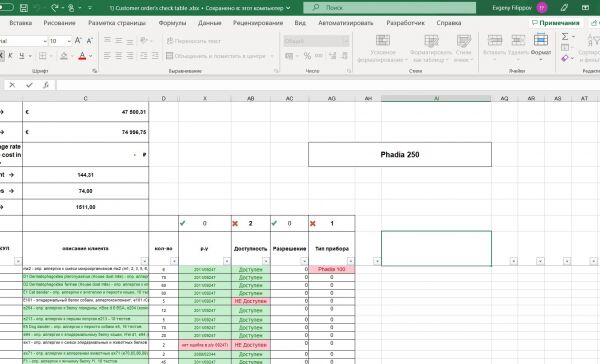Screen dimensions: 600x364
Task: Click the increase decimal icon
Action: pyautogui.click(x=332, y=56)
